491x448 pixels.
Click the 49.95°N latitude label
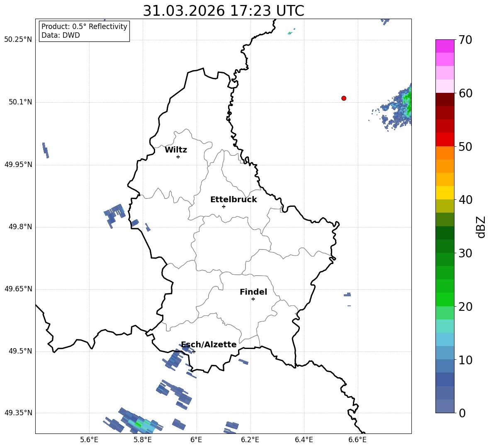pos(18,165)
